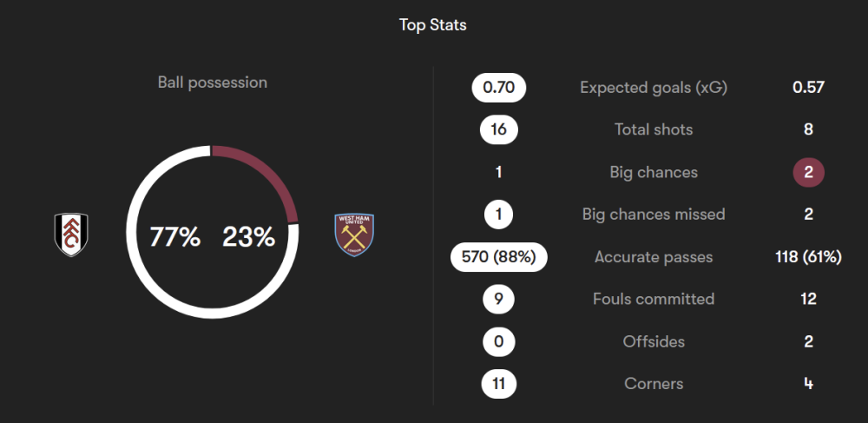868x423 pixels.
Task: Click the Top Stats heading
Action: pos(432,25)
